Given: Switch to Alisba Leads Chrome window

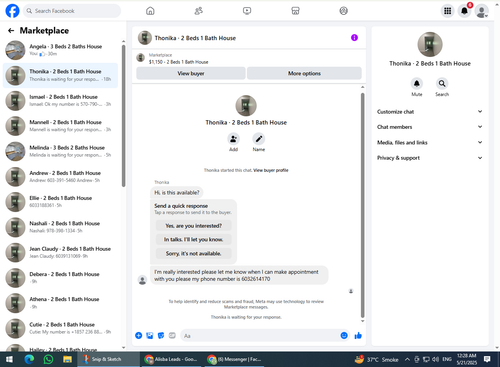Looking at the screenshot, I should pyautogui.click(x=171, y=359).
